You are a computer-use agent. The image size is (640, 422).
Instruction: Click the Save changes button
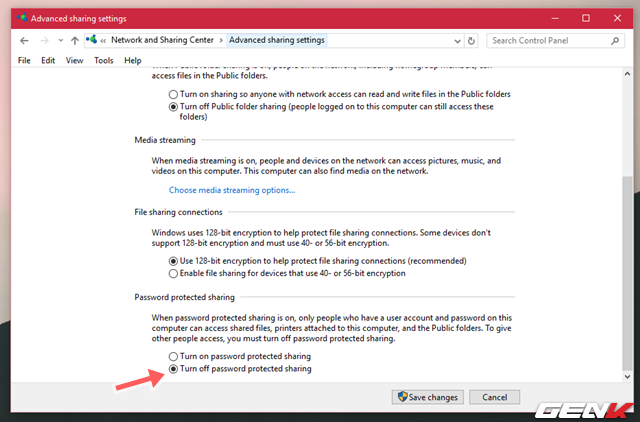[x=427, y=397]
